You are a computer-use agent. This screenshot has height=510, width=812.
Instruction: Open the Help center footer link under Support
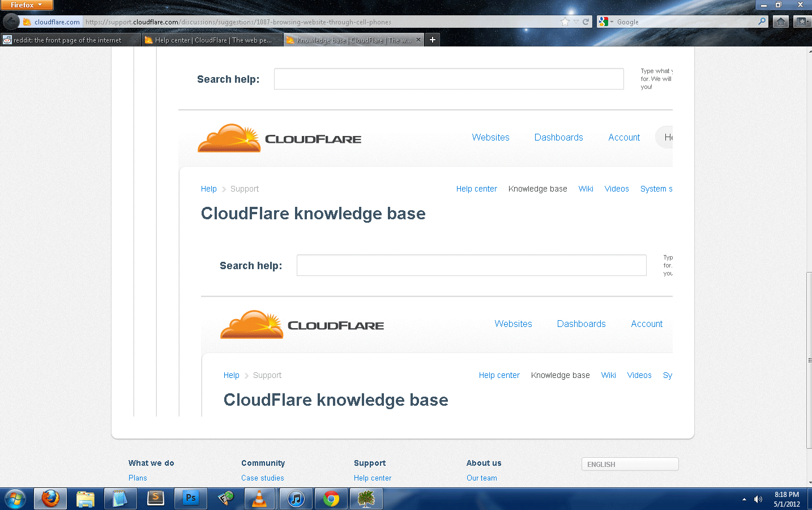click(373, 478)
